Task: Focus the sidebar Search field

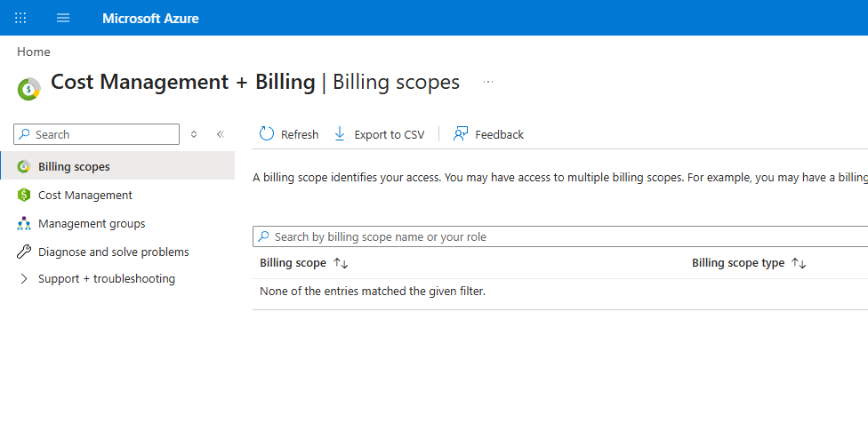Action: (96, 134)
